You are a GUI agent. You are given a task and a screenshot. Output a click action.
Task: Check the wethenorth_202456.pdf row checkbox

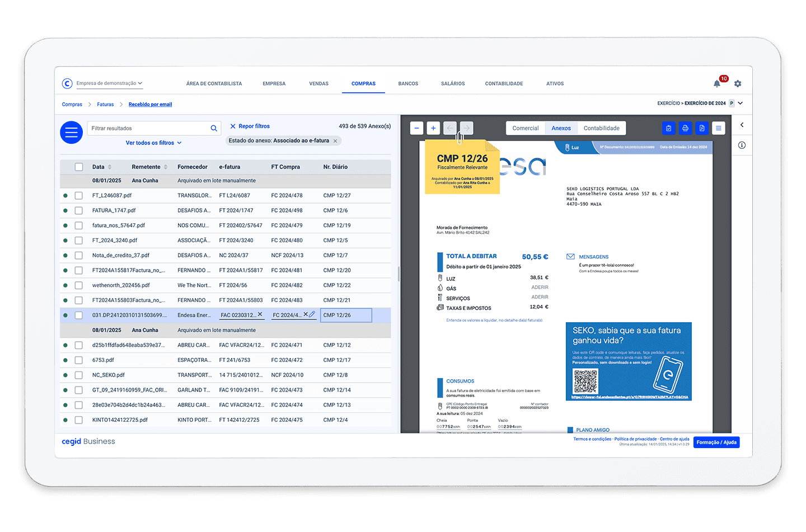79,285
